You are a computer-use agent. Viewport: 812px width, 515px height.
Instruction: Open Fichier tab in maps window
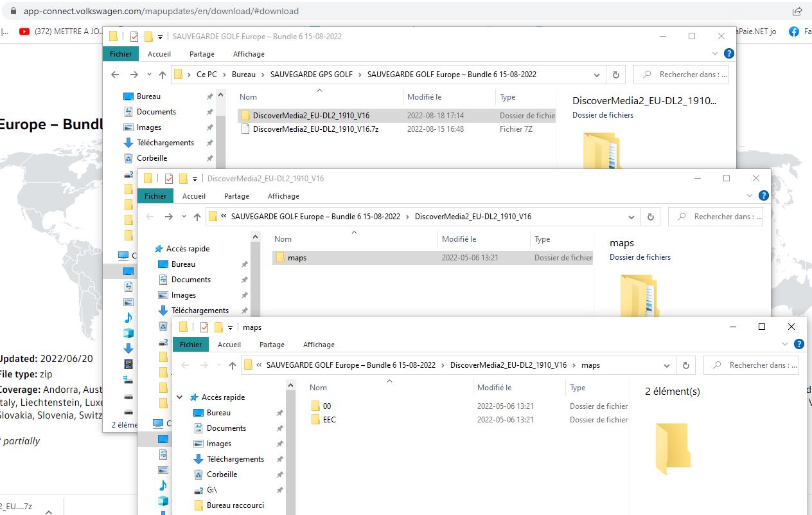tap(190, 345)
